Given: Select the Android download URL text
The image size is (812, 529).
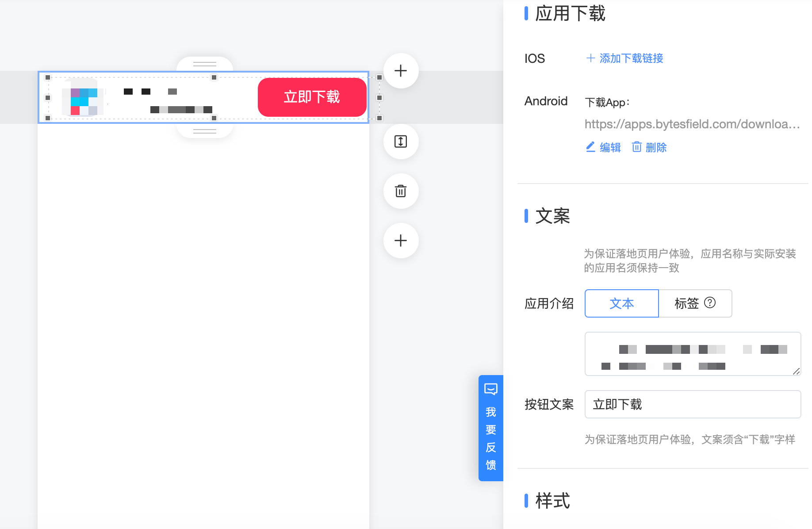Looking at the screenshot, I should tap(691, 124).
